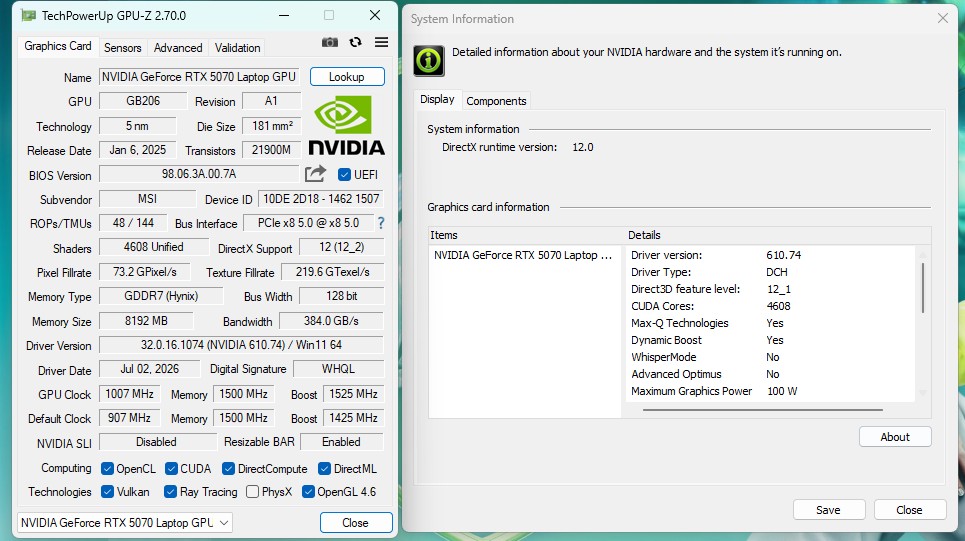The width and height of the screenshot is (965, 541).
Task: Click the Shaders 4608 Unified value
Action: point(153,247)
